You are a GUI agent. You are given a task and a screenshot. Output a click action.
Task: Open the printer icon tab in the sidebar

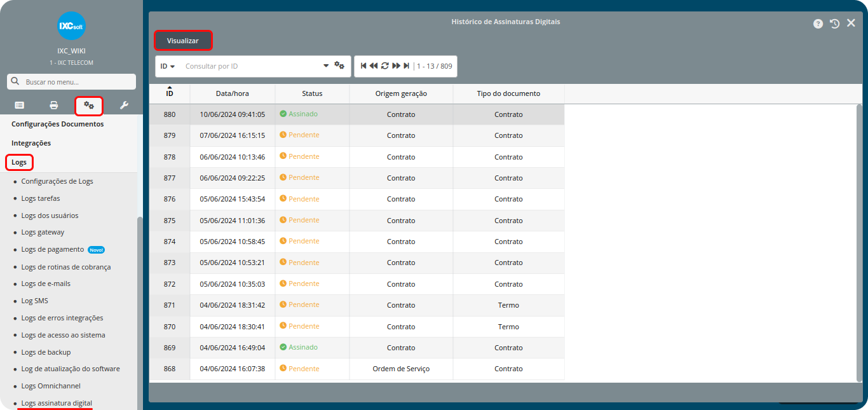coord(54,105)
